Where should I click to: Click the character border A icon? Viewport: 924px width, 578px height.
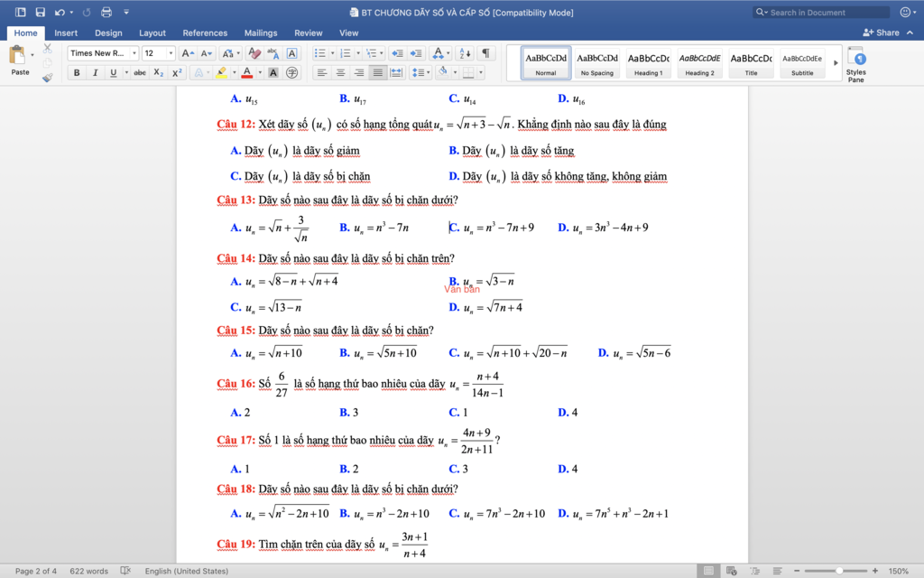click(291, 53)
